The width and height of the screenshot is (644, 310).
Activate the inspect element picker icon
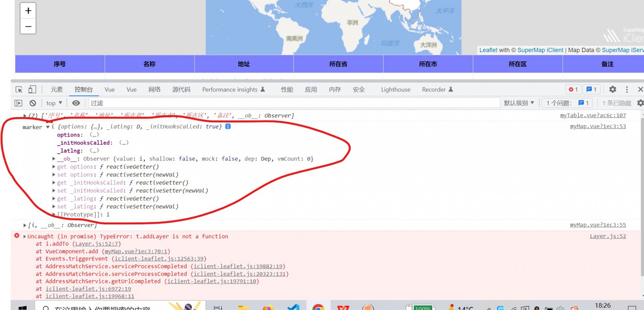point(19,89)
